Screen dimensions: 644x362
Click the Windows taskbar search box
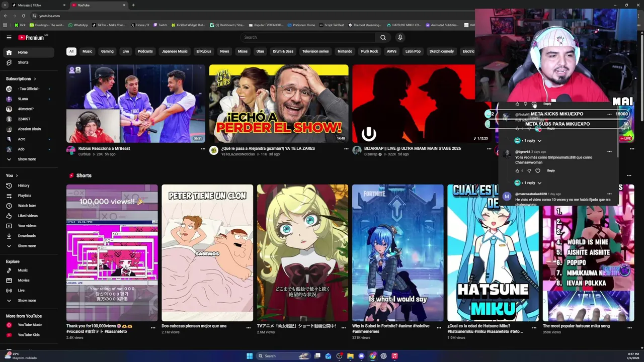(x=284, y=356)
